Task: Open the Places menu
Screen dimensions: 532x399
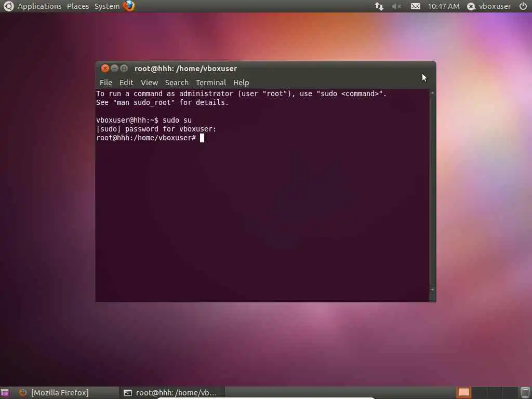Action: pyautogui.click(x=78, y=6)
